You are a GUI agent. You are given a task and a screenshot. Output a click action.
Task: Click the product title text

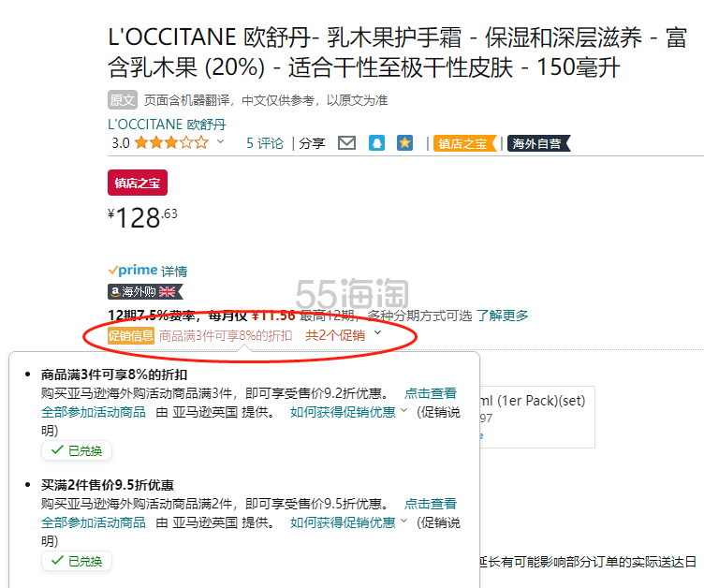tap(397, 52)
